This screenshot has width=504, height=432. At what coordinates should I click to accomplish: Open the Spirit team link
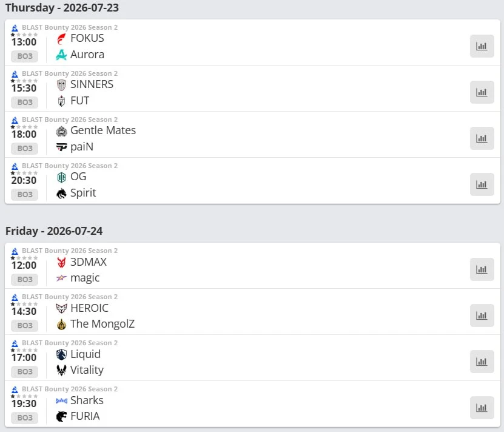(83, 193)
